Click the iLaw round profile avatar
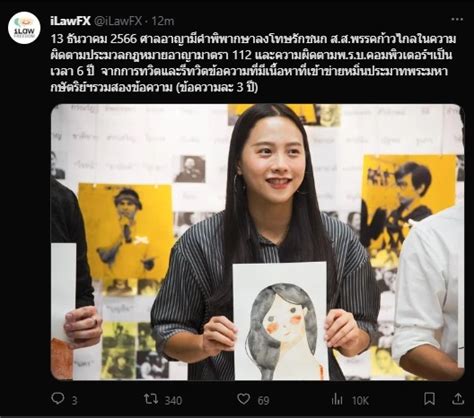474x418 pixels. point(24,28)
